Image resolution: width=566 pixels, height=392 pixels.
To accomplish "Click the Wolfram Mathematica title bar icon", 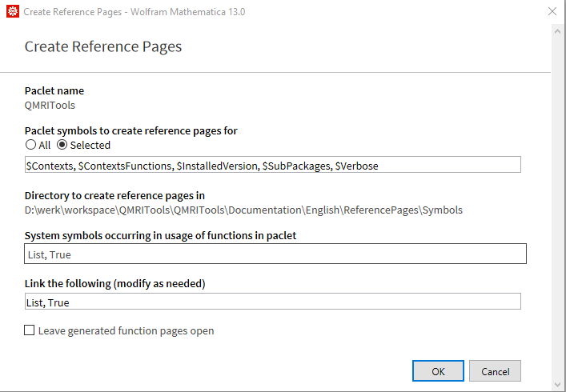I will 13,11.
